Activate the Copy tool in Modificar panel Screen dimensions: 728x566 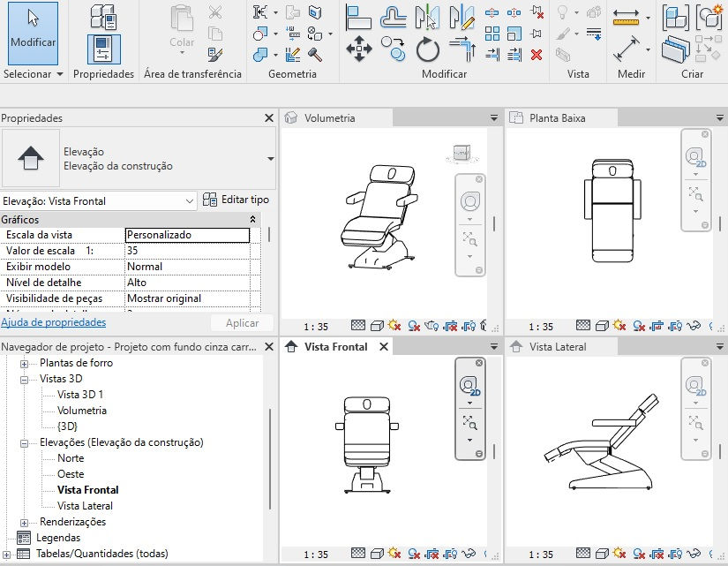(394, 49)
